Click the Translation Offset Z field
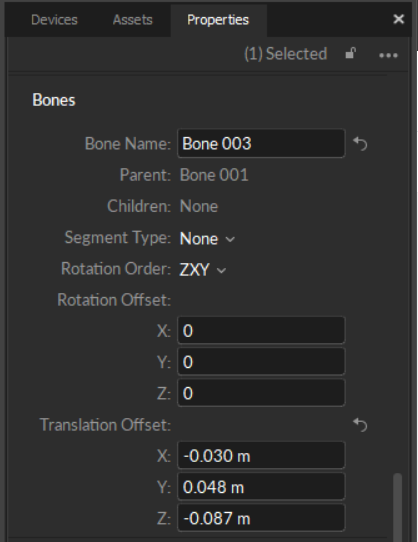418x542 pixels. 261,518
